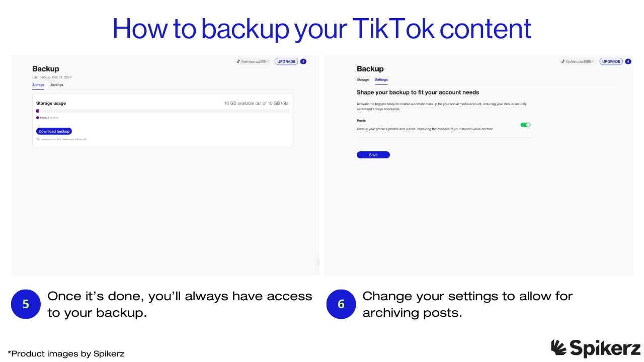Save the backup settings
The image size is (644, 362).
pos(373,154)
